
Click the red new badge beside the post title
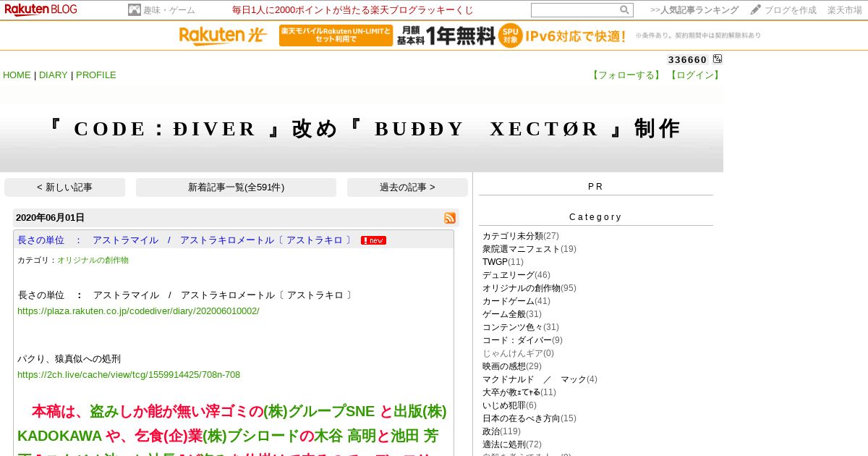coord(373,240)
